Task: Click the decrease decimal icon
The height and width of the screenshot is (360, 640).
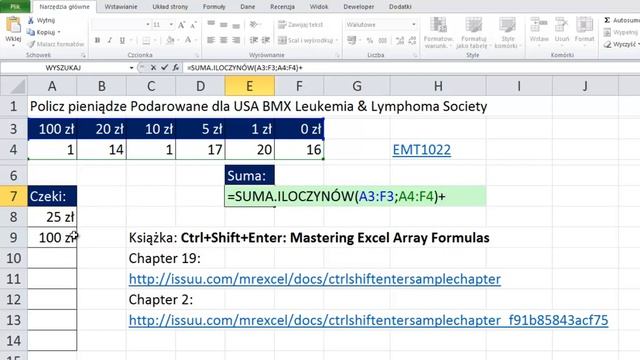Action: coord(412,40)
